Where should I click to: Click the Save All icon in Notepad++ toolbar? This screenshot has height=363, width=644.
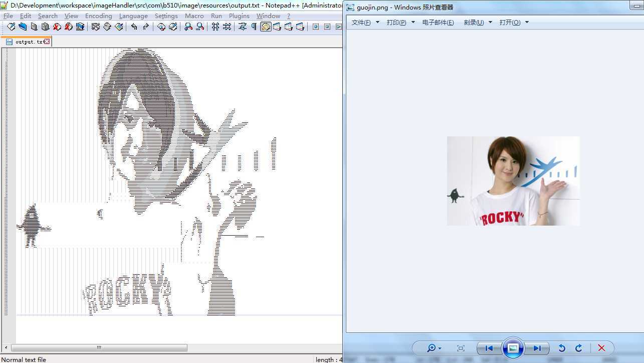pyautogui.click(x=45, y=27)
